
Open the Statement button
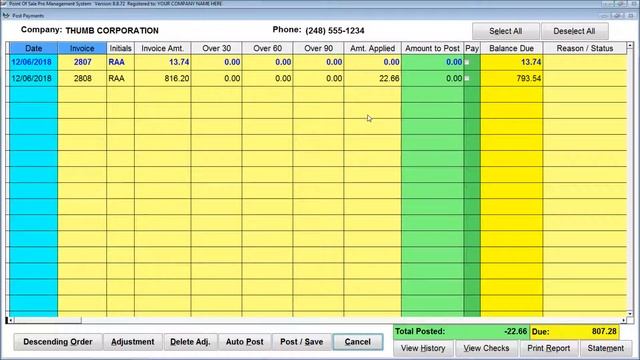click(605, 348)
